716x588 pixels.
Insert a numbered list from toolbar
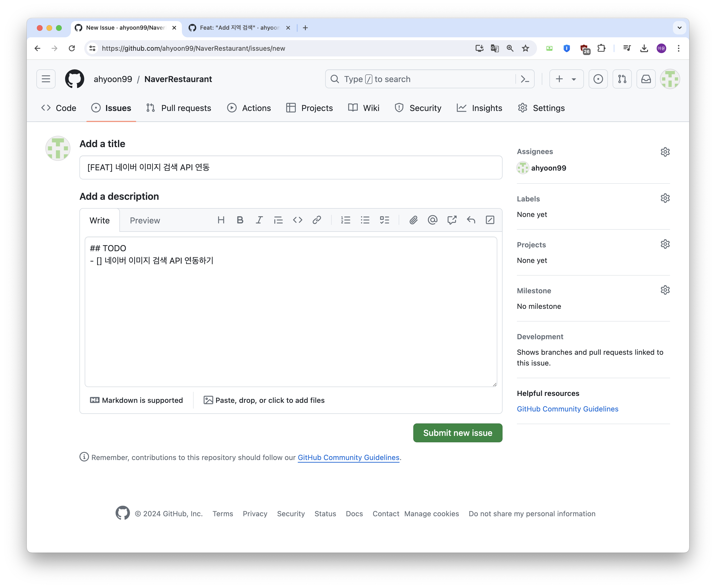(x=345, y=220)
